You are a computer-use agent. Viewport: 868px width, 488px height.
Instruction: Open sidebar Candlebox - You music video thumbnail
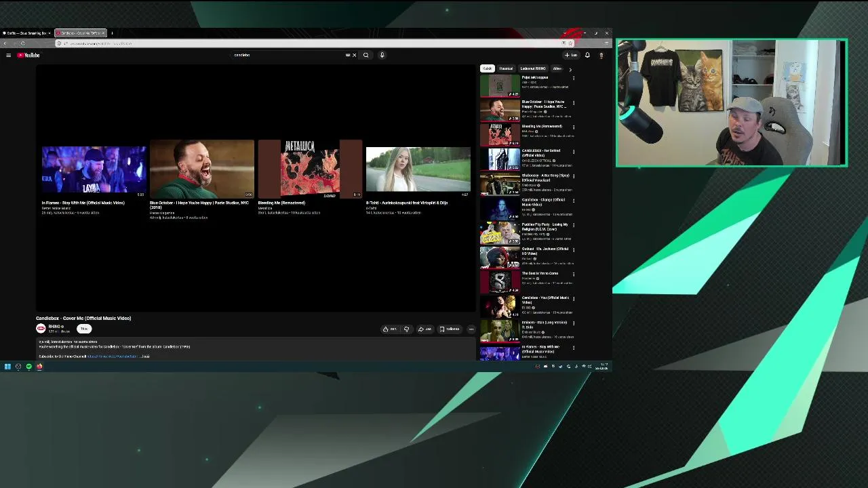pos(500,306)
